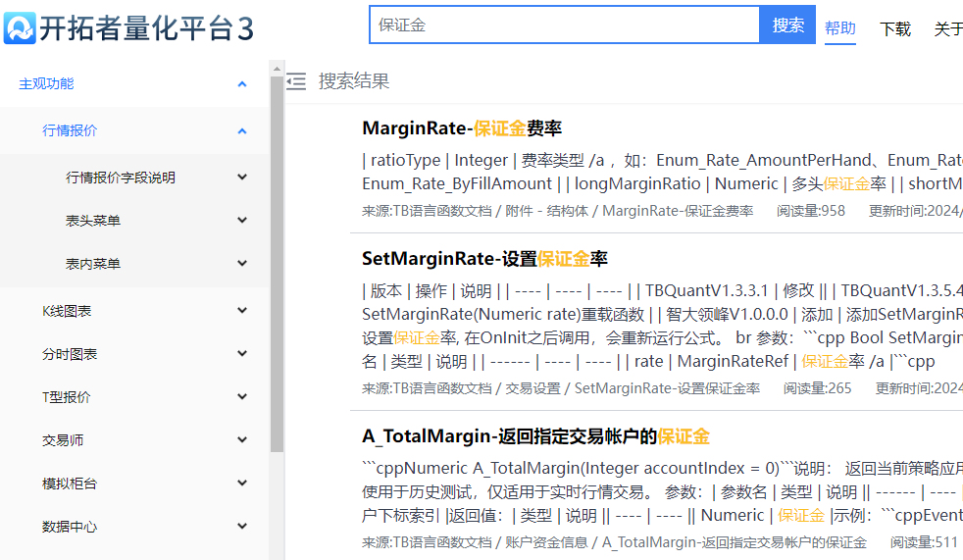
Task: Select T型报价 menu item
Action: point(66,396)
